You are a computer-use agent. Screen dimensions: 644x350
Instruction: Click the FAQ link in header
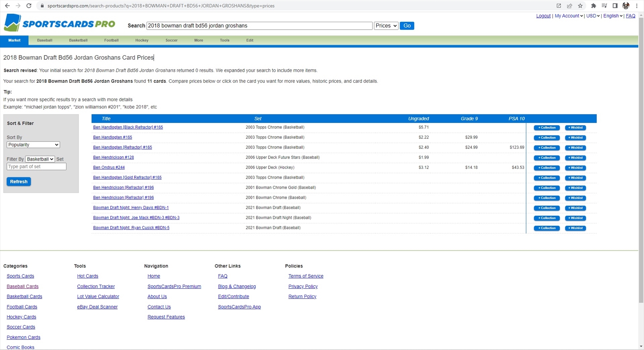(x=631, y=16)
